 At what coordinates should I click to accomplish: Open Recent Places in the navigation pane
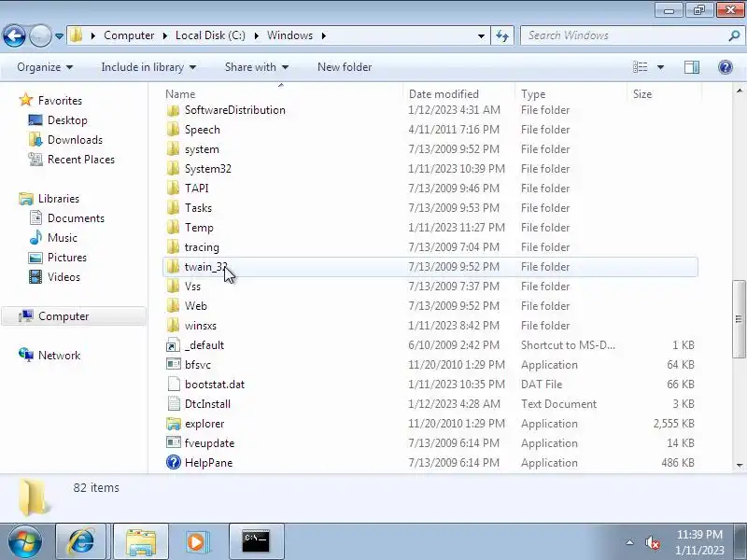(81, 159)
